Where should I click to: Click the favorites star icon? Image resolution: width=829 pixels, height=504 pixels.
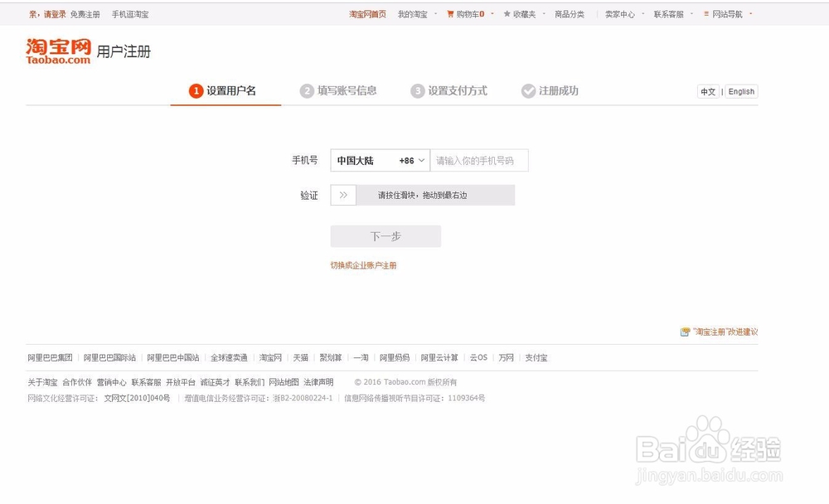[507, 14]
